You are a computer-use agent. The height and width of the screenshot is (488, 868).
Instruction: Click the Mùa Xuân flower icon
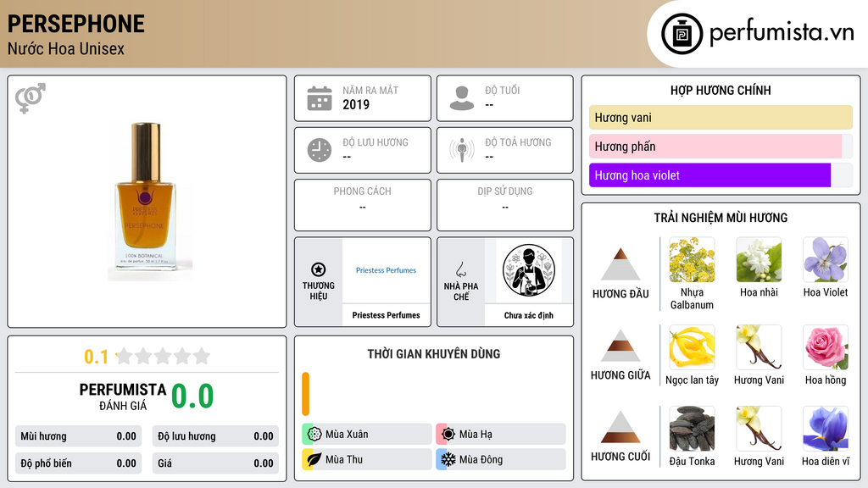click(314, 434)
